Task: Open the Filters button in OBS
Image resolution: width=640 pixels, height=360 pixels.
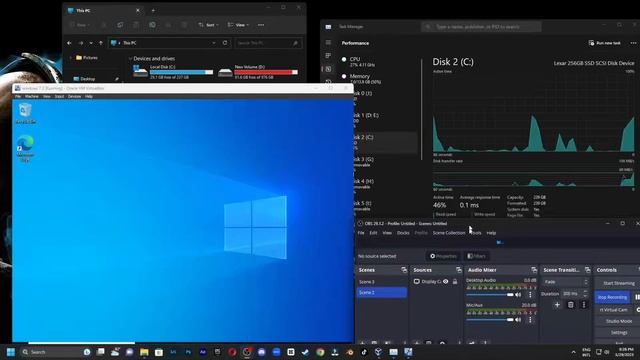Action: pos(476,256)
